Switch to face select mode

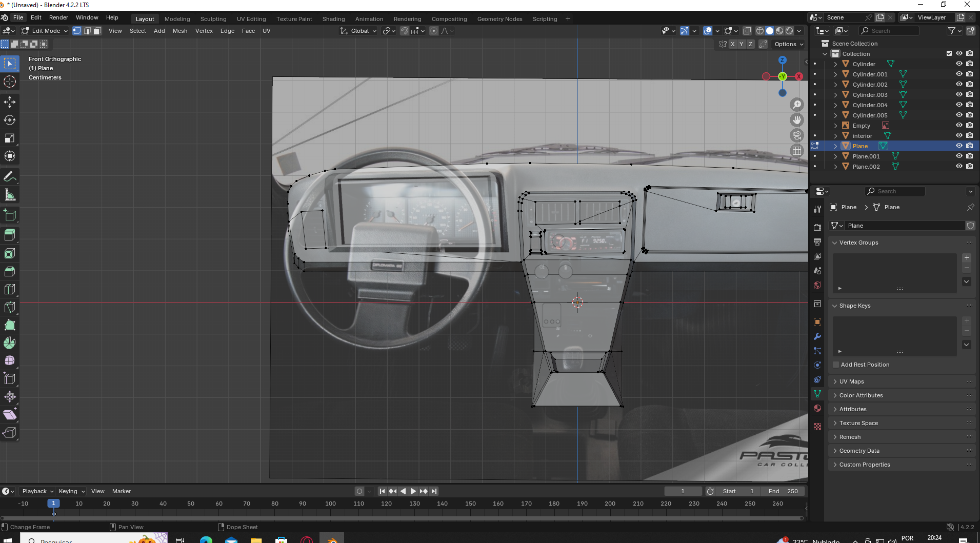(x=97, y=31)
